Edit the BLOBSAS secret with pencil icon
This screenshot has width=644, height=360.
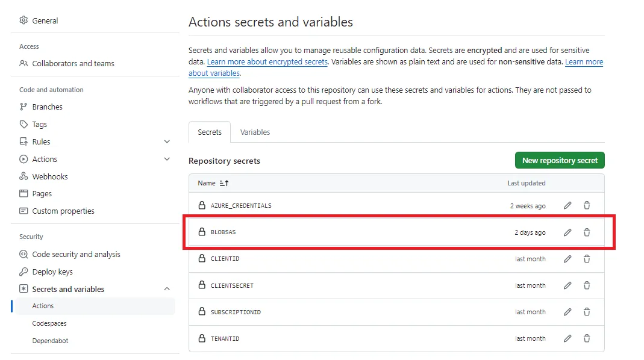(x=567, y=232)
